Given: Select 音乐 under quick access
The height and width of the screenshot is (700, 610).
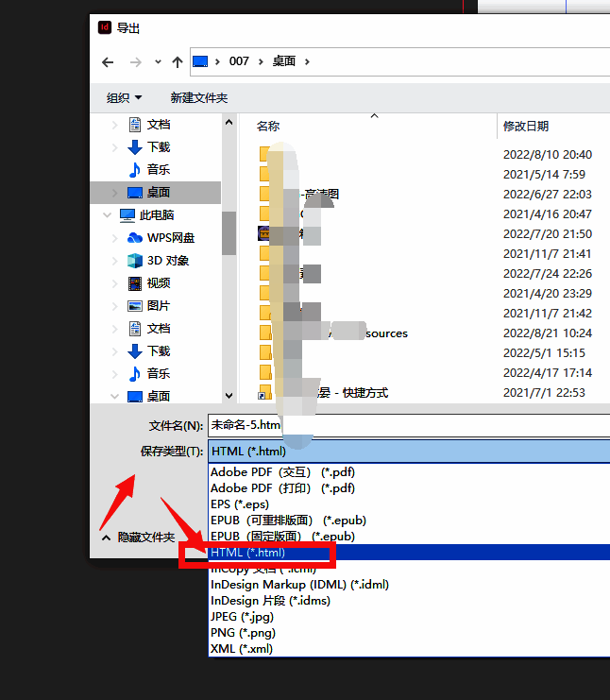Looking at the screenshot, I should (x=158, y=170).
